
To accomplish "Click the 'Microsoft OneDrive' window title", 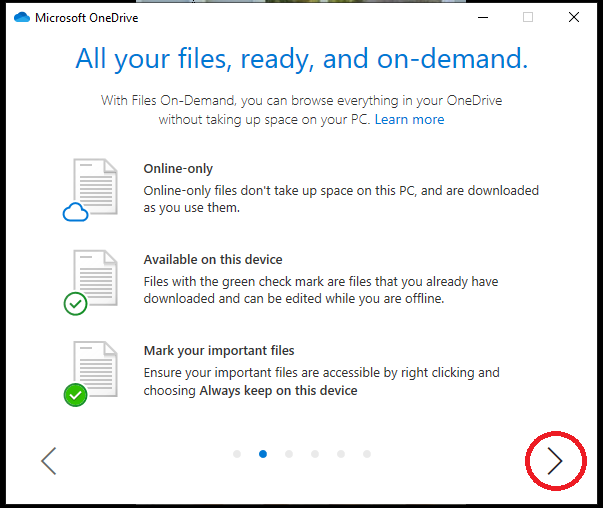I will 87,18.
